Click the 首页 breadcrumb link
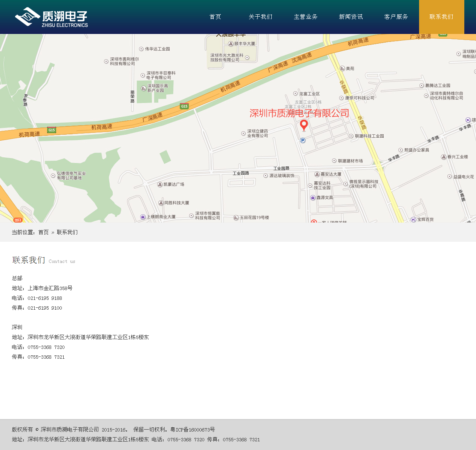Image resolution: width=476 pixels, height=450 pixels. click(x=44, y=232)
